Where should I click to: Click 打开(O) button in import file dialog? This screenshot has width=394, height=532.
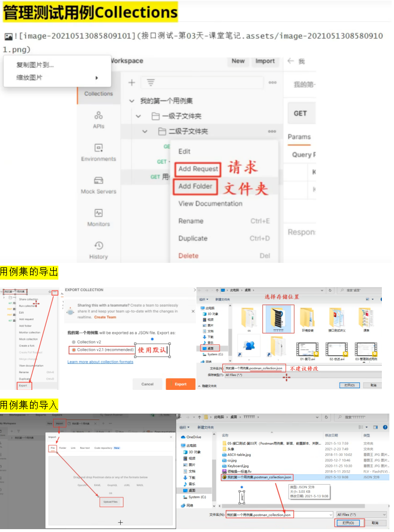[x=348, y=523]
